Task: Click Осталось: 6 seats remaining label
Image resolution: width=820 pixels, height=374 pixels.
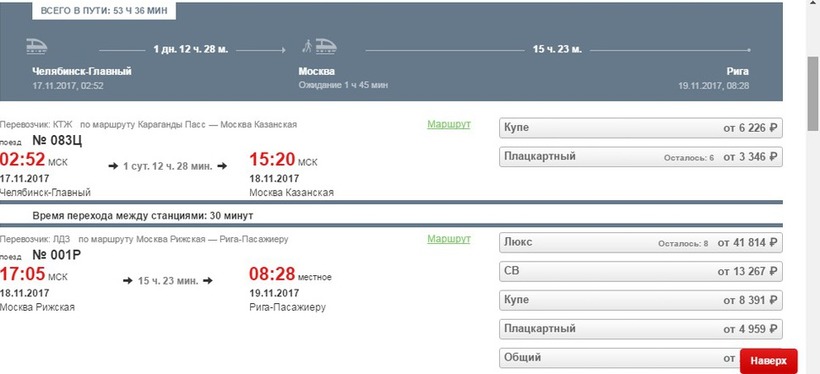Action: (x=689, y=157)
